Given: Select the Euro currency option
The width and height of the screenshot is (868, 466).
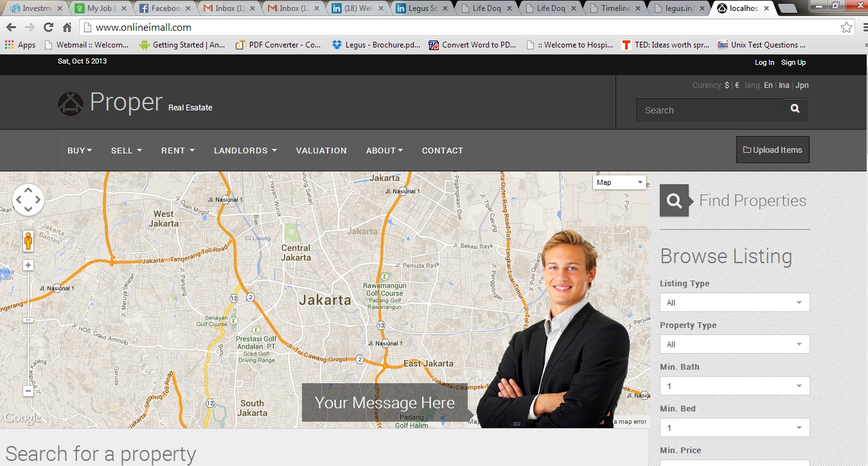Looking at the screenshot, I should [x=737, y=85].
